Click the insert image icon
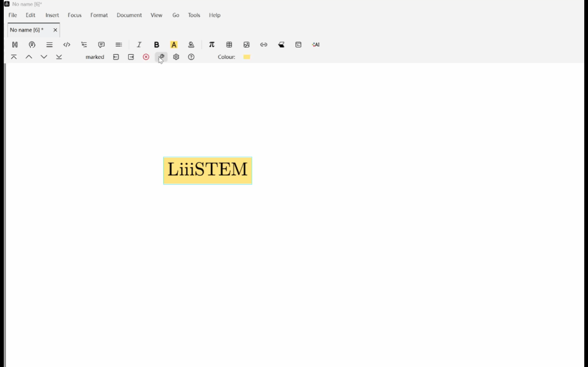Screen dimensions: 588x367 coord(246,45)
